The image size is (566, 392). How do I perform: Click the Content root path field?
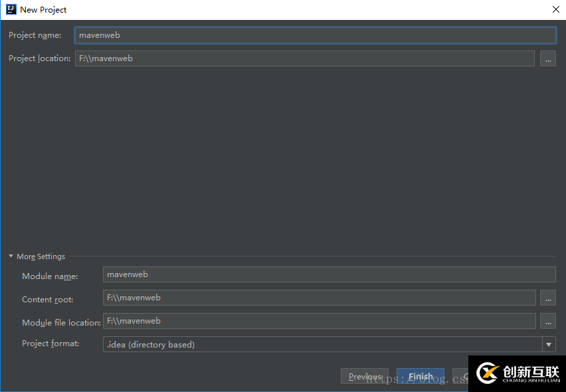(x=319, y=298)
